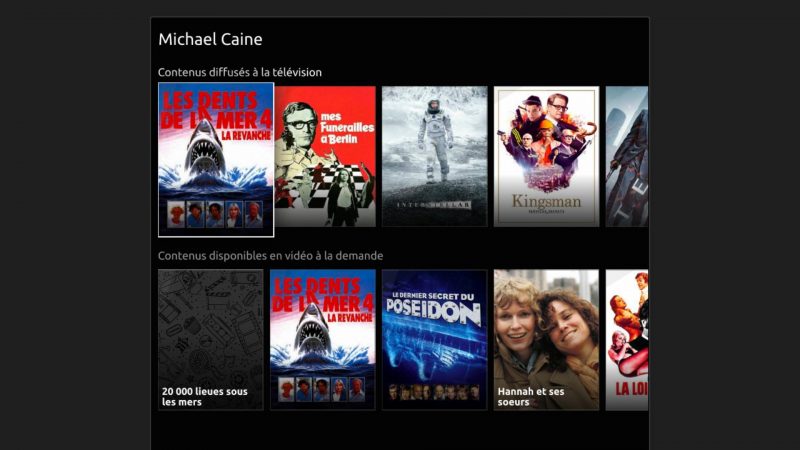The width and height of the screenshot is (800, 450).
Task: Open the partially visible poster after Kingsman
Action: click(627, 156)
